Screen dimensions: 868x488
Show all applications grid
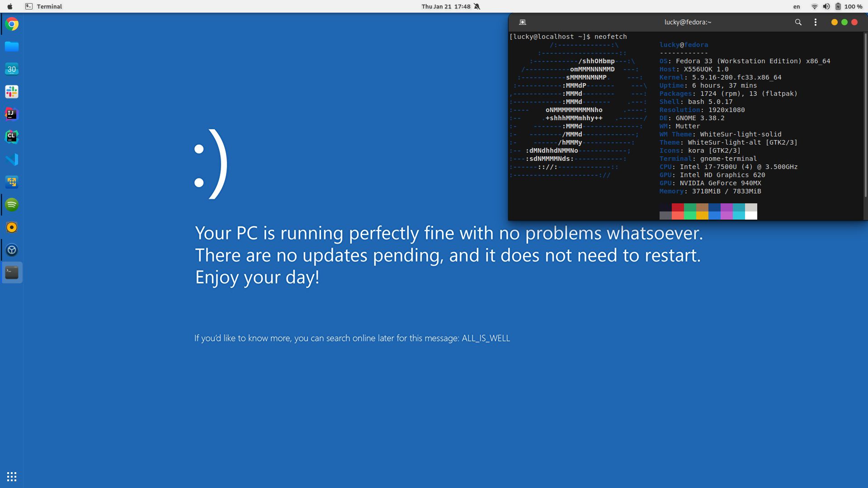pos(12,477)
